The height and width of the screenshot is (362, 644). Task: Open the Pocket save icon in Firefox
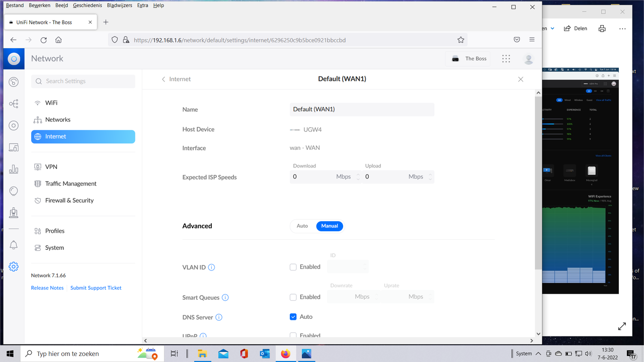click(517, 40)
